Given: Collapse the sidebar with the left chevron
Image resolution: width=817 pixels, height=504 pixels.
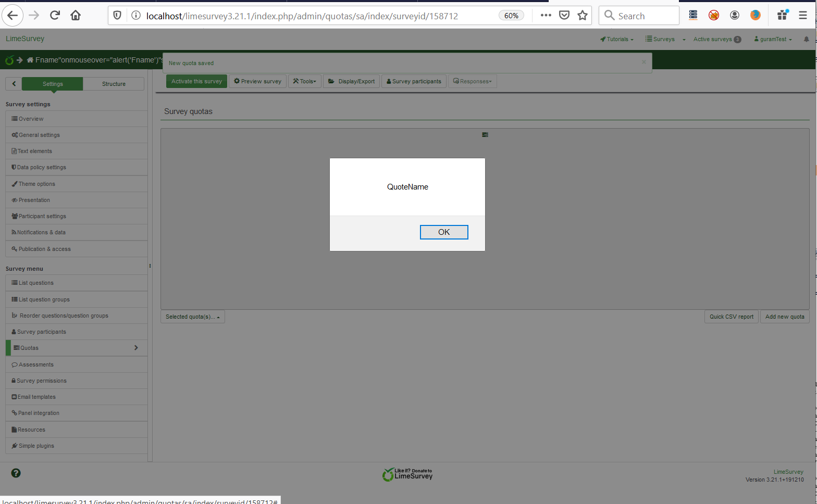Looking at the screenshot, I should [x=14, y=84].
